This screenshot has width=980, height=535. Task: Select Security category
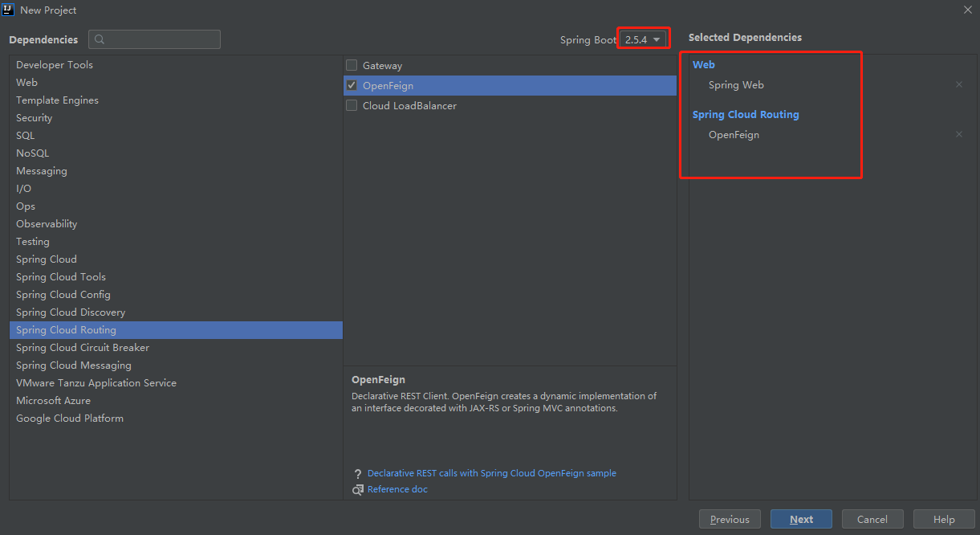point(176,118)
